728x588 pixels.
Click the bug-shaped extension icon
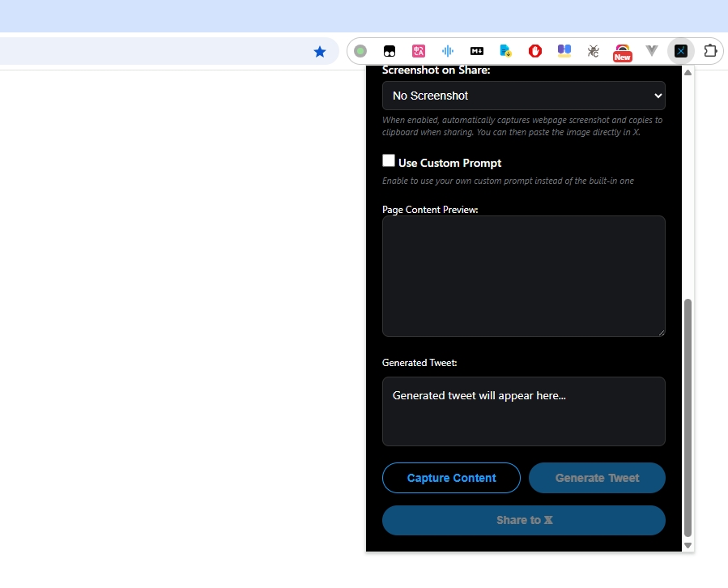tap(593, 50)
